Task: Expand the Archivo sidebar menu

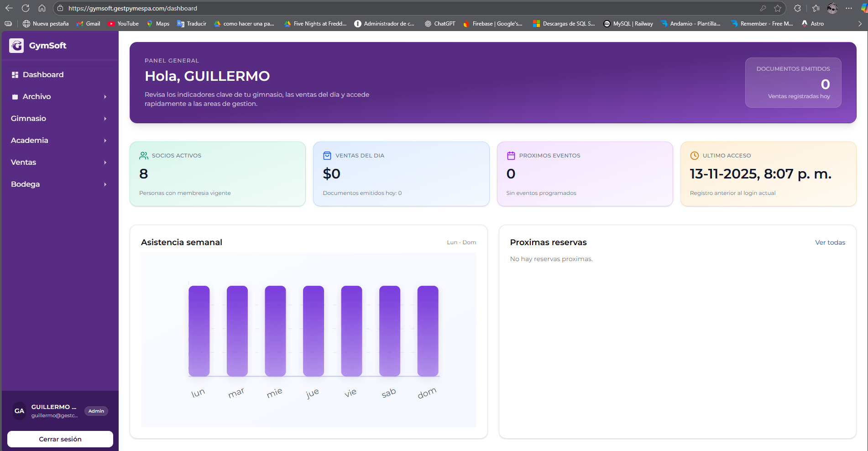Action: 59,97
